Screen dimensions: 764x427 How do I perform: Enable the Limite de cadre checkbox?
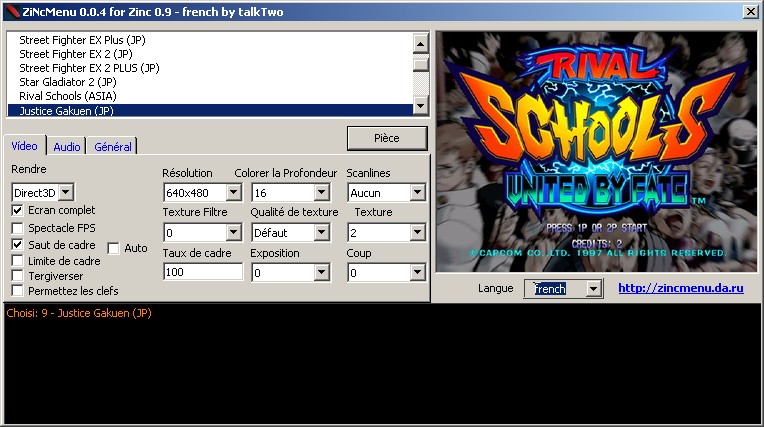pyautogui.click(x=18, y=261)
